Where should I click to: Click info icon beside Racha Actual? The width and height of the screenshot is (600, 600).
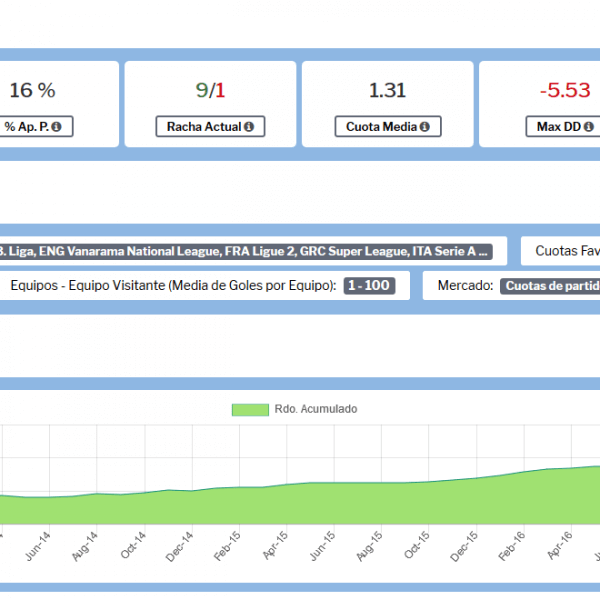249,127
